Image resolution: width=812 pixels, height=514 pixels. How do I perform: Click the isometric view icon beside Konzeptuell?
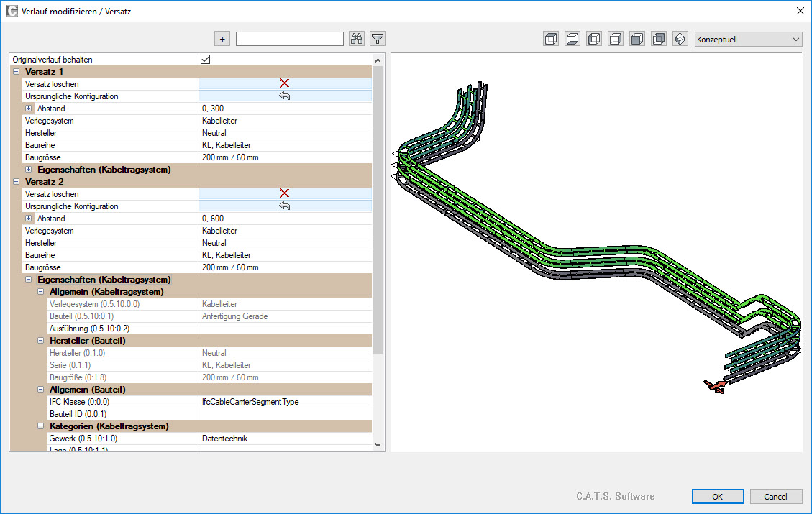680,39
